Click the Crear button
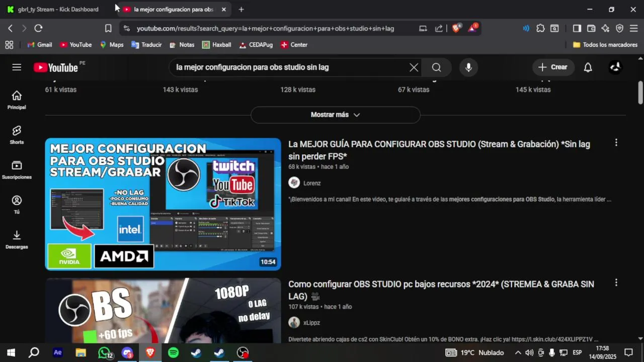 [553, 67]
